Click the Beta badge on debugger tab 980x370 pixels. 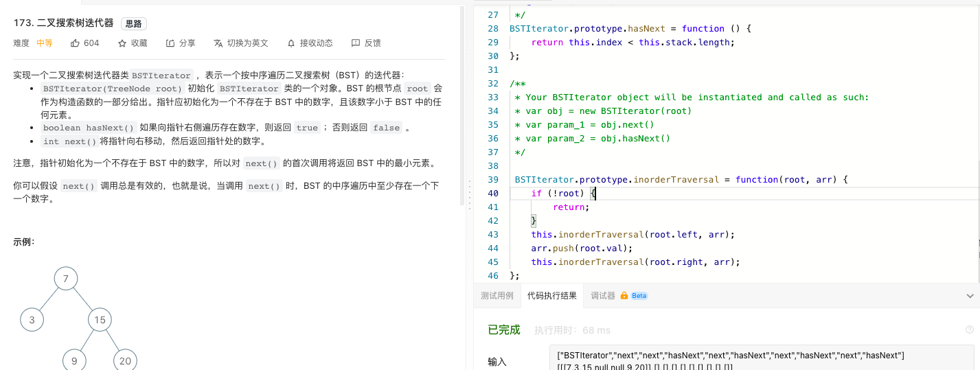[639, 296]
